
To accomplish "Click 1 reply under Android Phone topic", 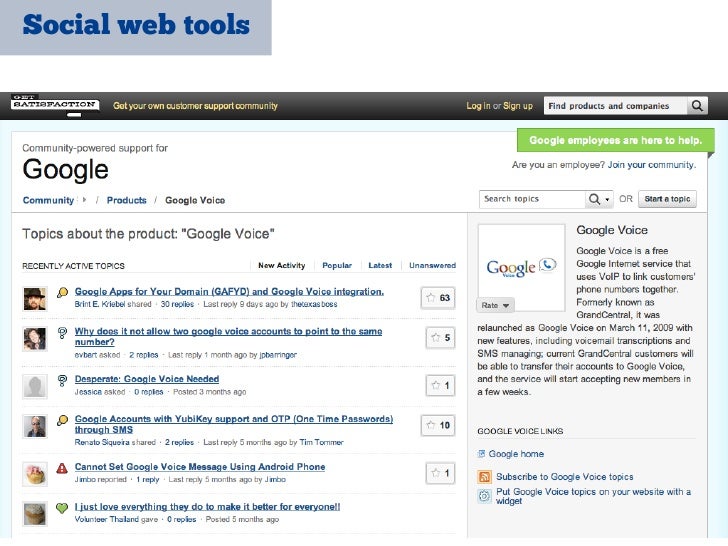I will click(x=148, y=480).
